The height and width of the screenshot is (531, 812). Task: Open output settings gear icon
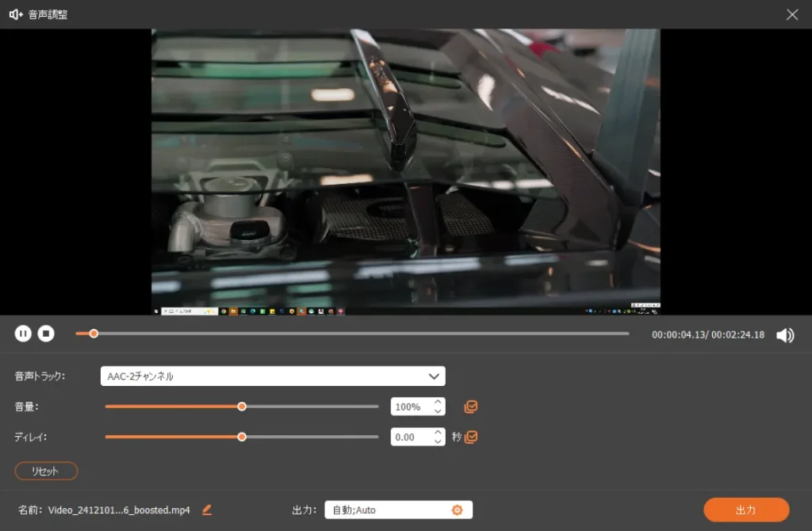pyautogui.click(x=457, y=510)
